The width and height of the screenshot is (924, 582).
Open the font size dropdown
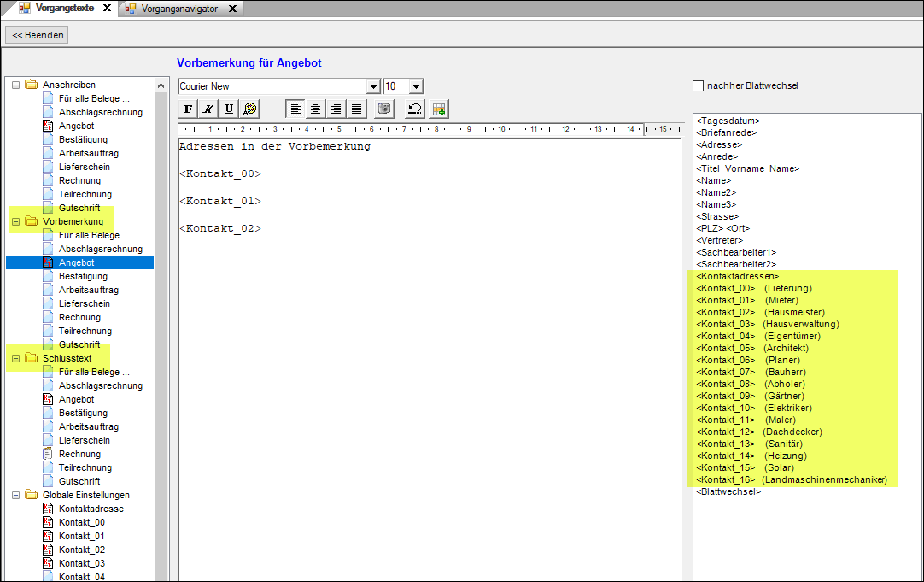point(416,86)
